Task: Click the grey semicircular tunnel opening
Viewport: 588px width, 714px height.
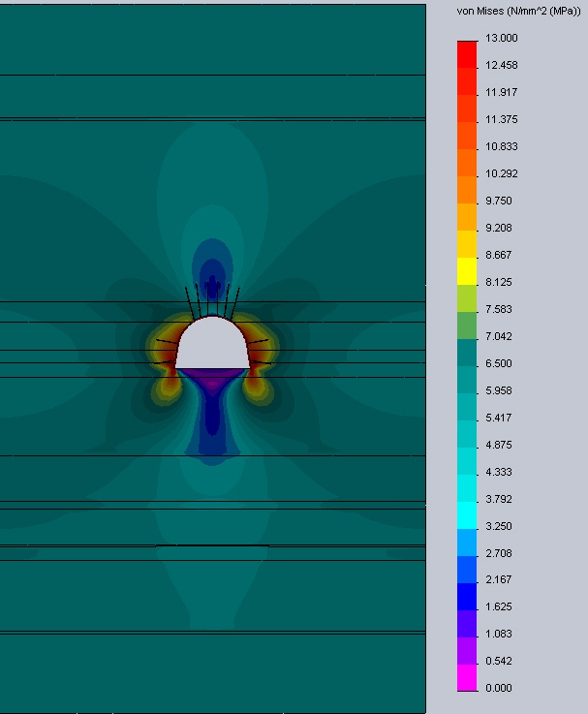Action: (213, 345)
